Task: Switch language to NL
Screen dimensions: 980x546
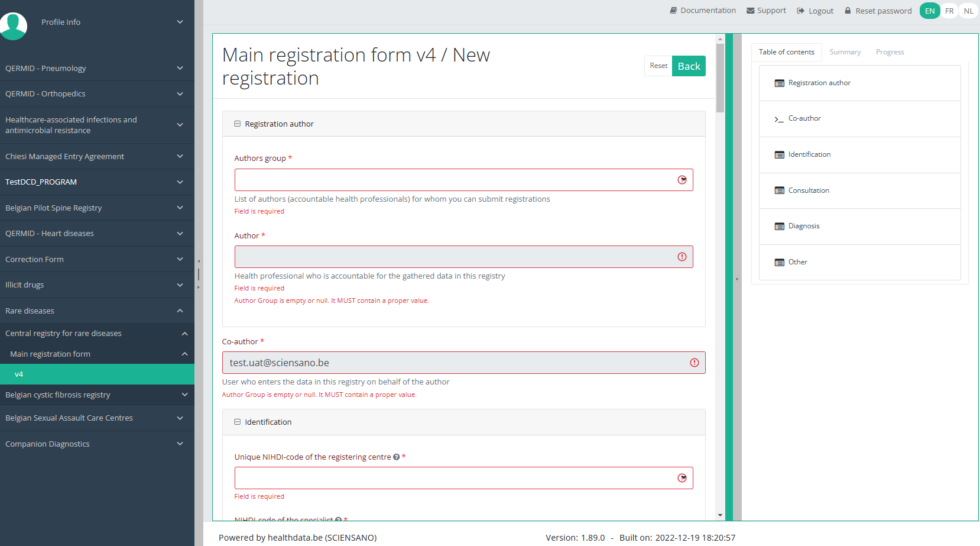Action: 968,11
